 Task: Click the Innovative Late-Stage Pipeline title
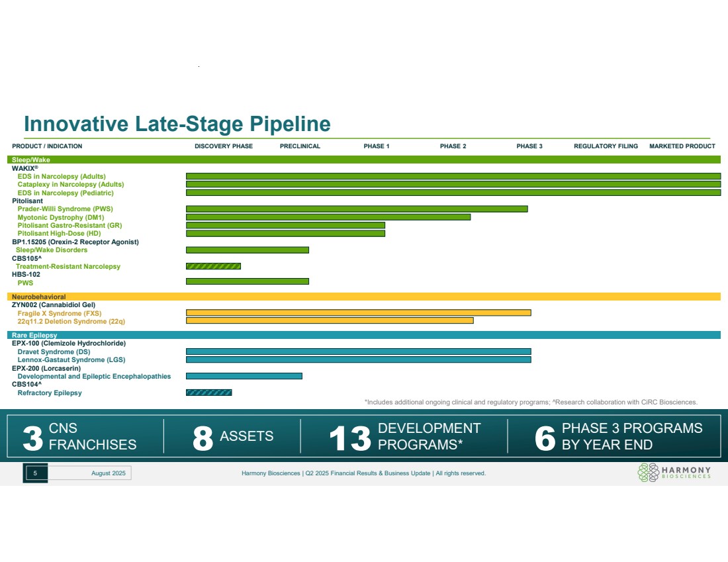click(x=177, y=124)
